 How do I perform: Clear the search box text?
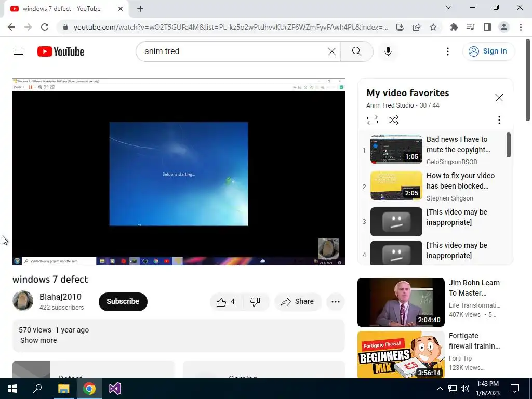332,51
